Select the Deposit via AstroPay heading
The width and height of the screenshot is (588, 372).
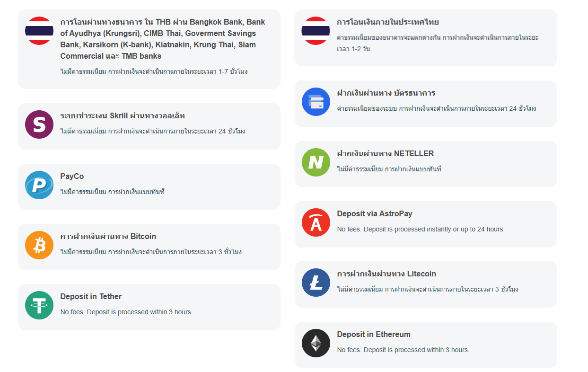pos(375,214)
